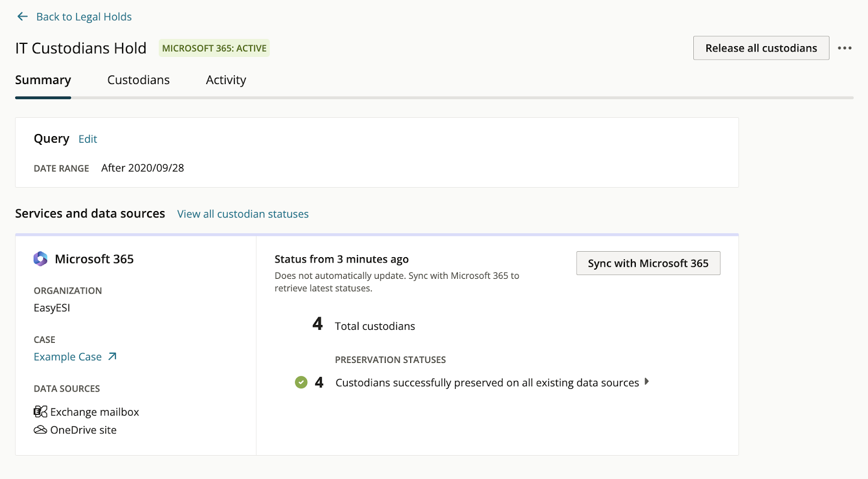View all custodian statuses link

[243, 214]
